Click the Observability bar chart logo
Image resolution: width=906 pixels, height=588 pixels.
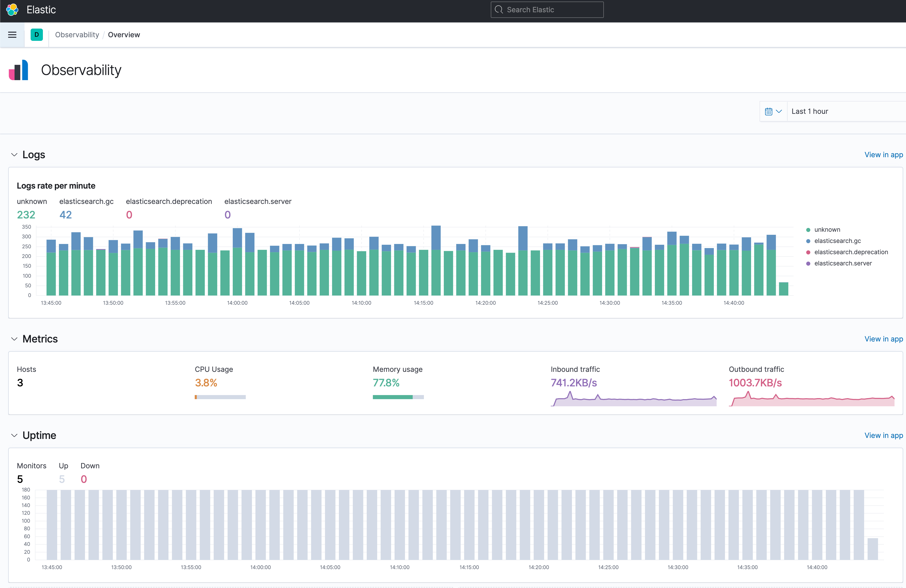pyautogui.click(x=19, y=70)
